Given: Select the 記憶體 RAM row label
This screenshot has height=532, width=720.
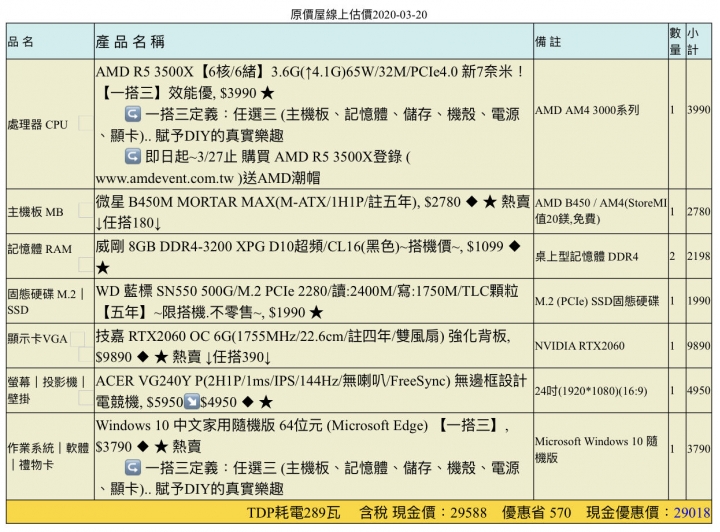Looking at the screenshot, I should pos(40,249).
